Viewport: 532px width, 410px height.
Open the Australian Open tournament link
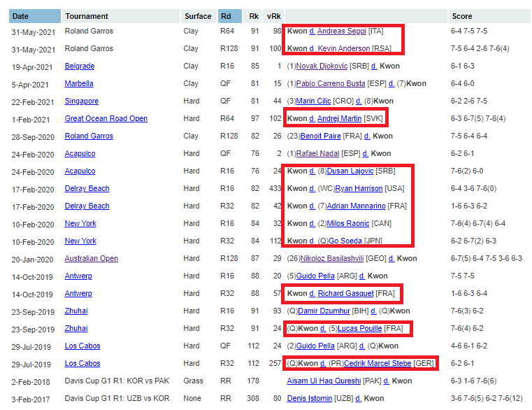[x=92, y=258]
